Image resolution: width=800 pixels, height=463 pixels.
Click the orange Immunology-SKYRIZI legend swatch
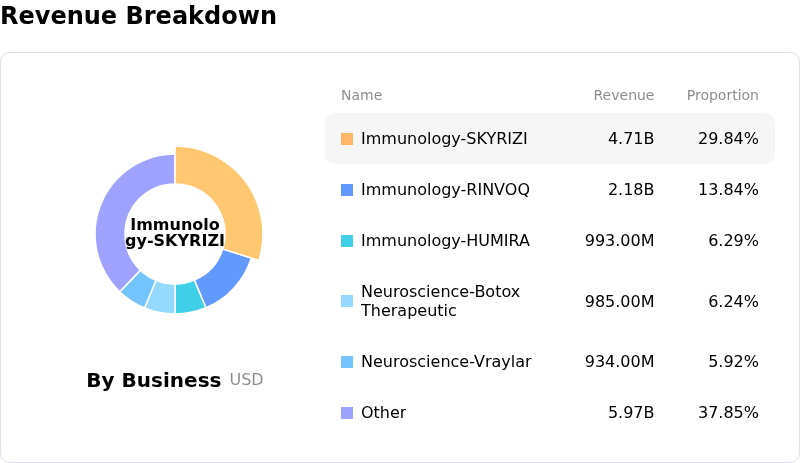(x=347, y=139)
